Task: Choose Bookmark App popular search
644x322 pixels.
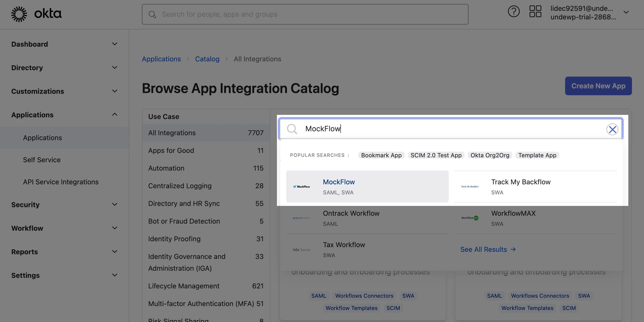Action: 381,155
